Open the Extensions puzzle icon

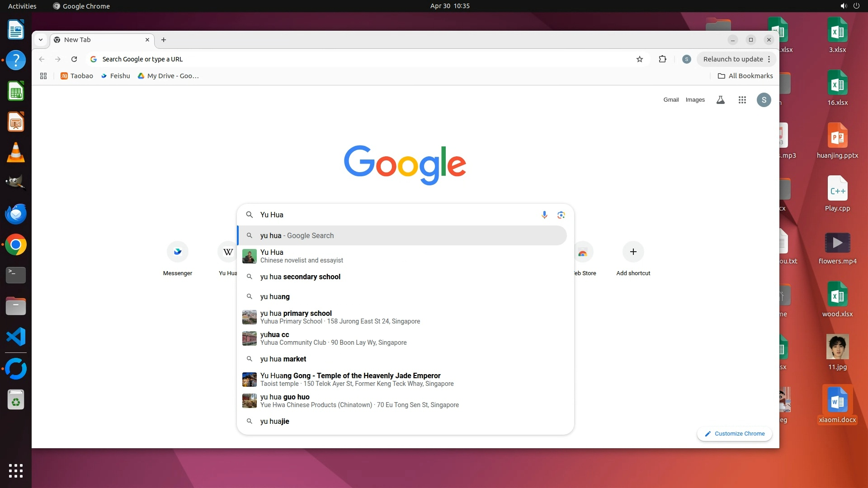662,59
